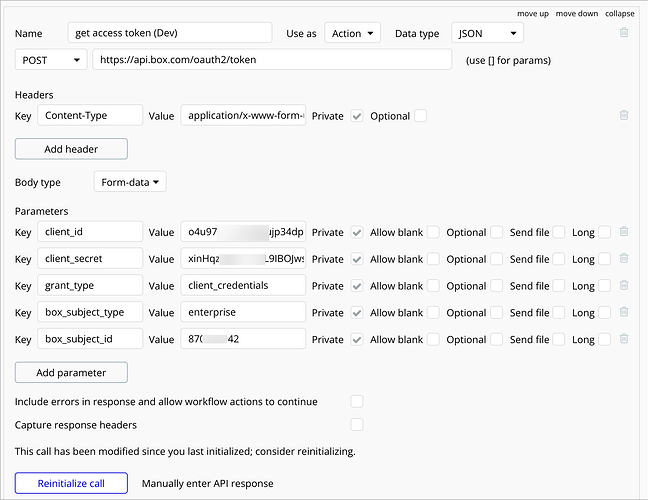
Task: Enable Optional for grant_type parameter
Action: pyautogui.click(x=497, y=286)
